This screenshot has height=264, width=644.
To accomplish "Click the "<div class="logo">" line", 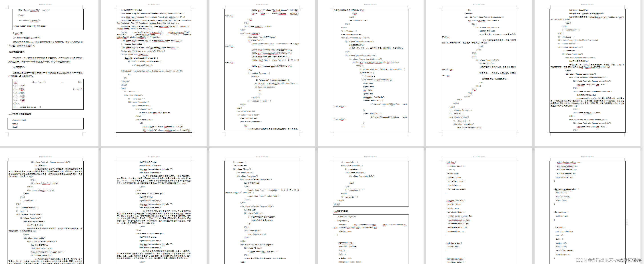I will pos(144,109).
